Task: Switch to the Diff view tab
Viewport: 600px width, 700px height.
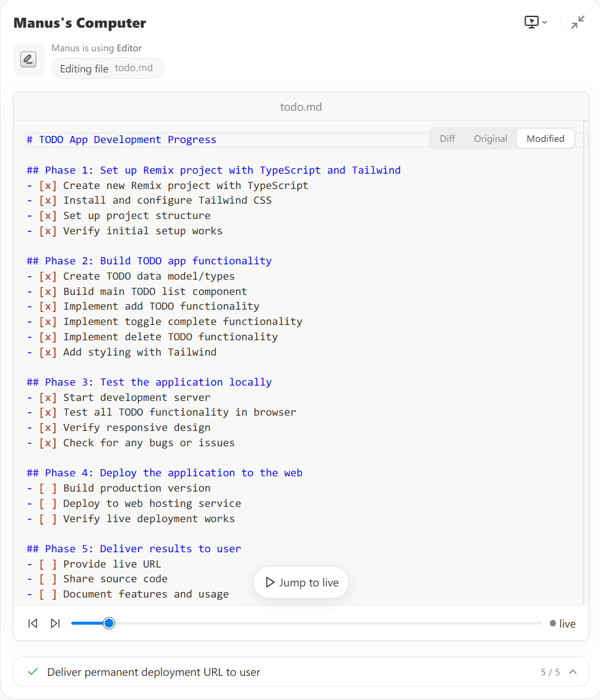Action: tap(447, 139)
